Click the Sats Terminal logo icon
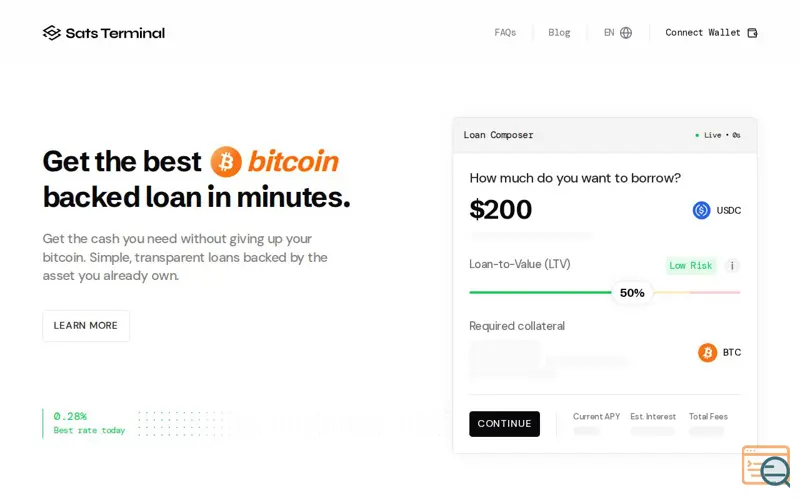The width and height of the screenshot is (800, 500). pyautogui.click(x=52, y=33)
